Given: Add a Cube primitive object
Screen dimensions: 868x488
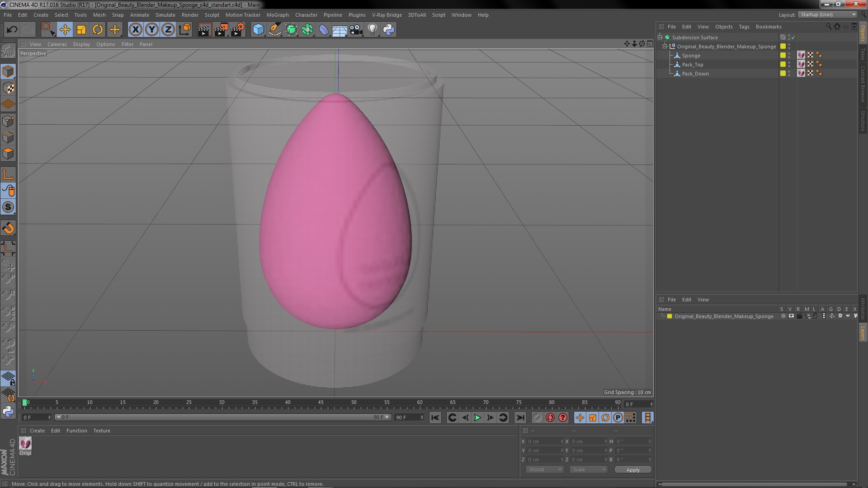Looking at the screenshot, I should pyautogui.click(x=258, y=30).
